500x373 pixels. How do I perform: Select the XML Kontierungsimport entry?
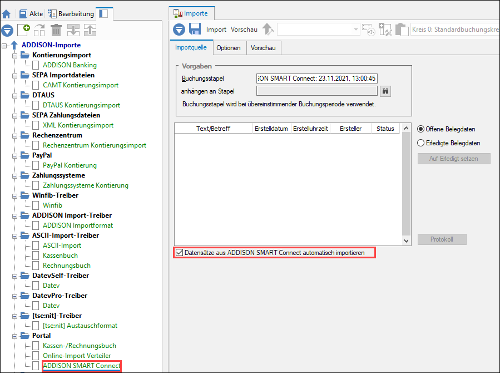78,125
